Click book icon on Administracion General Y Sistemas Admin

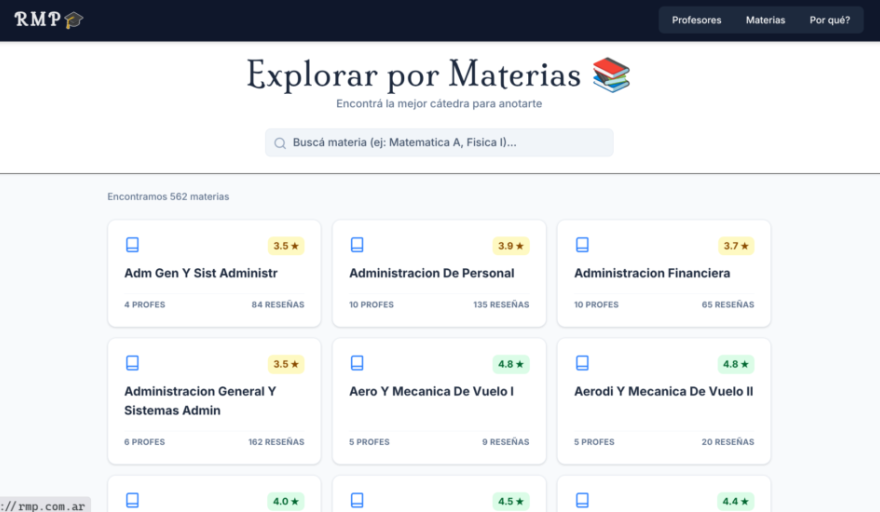[x=132, y=363]
